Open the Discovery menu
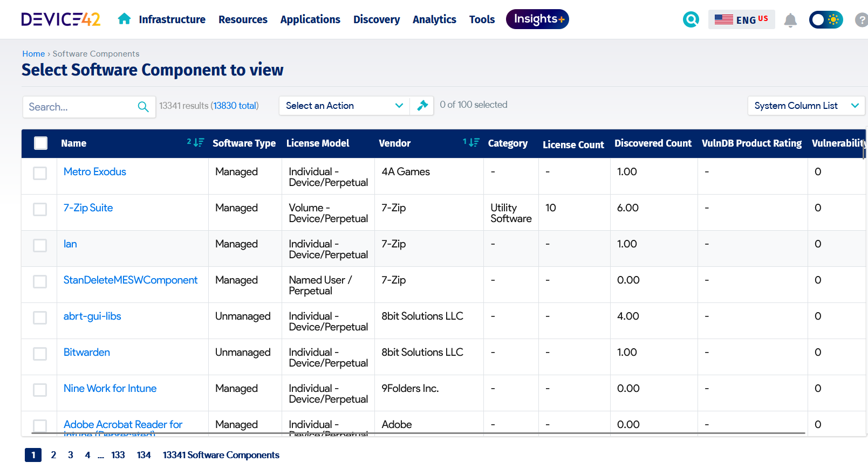Viewport: 868px width, 469px height. point(377,19)
